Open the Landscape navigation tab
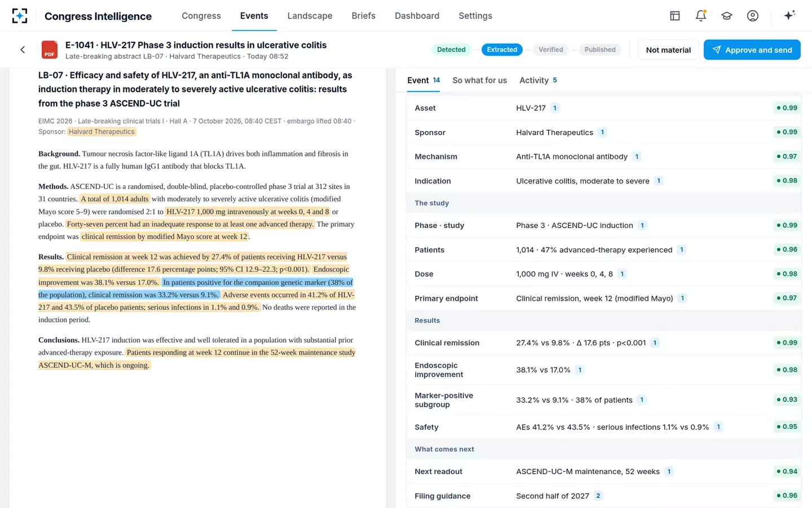This screenshot has width=812, height=508. pos(310,16)
